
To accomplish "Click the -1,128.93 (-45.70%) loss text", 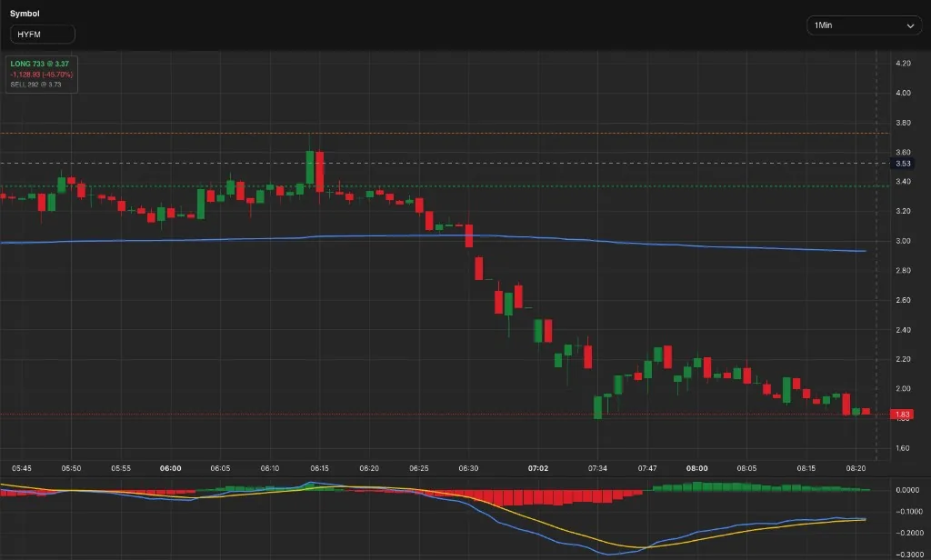I will pyautogui.click(x=42, y=75).
